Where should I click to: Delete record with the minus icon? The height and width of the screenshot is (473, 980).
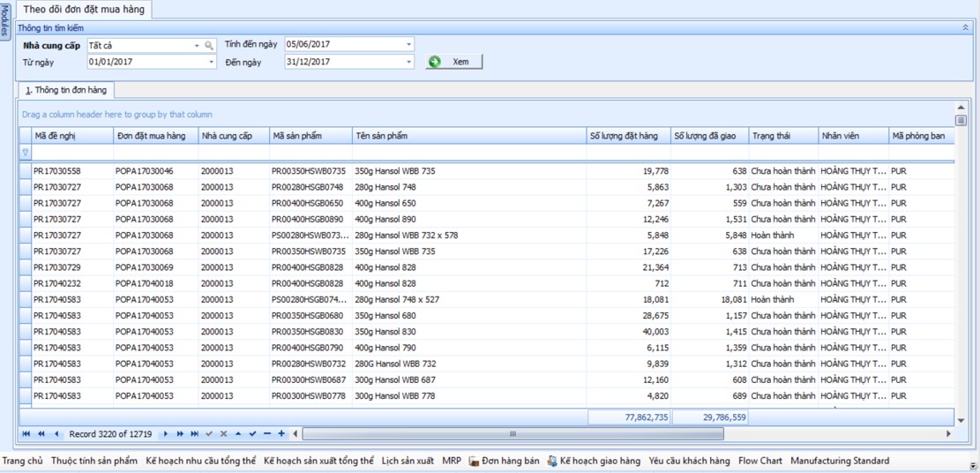pyautogui.click(x=267, y=433)
